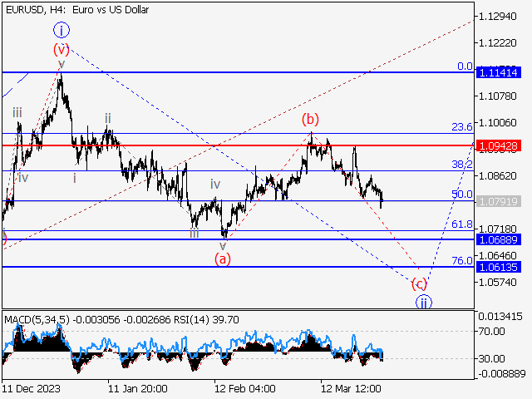Click the grey "ii" wave label
Screen dimensions: 532x399
pos(108,118)
